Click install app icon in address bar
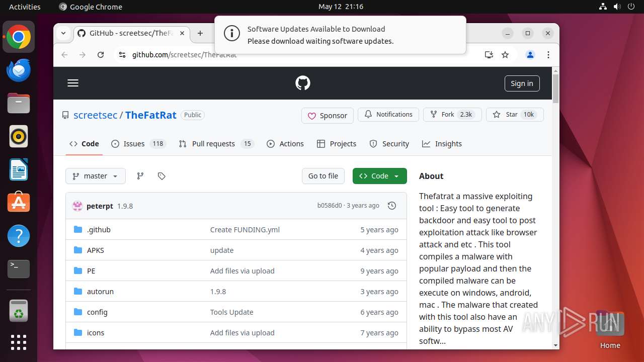 [489, 55]
